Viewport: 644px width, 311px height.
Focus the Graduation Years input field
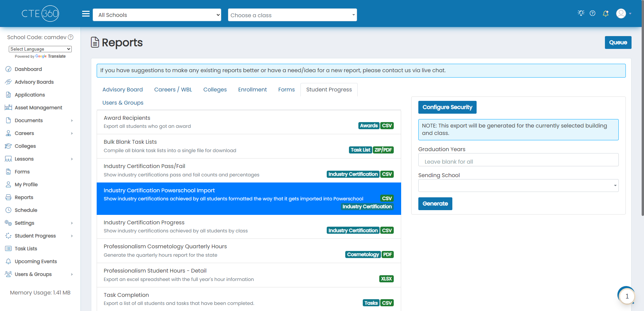click(518, 160)
